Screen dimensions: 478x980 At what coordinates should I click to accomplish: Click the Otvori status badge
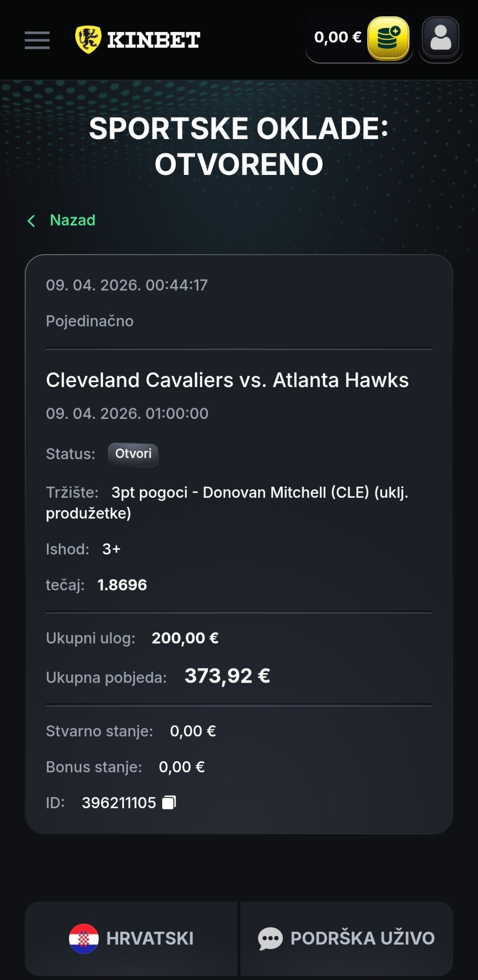point(133,454)
